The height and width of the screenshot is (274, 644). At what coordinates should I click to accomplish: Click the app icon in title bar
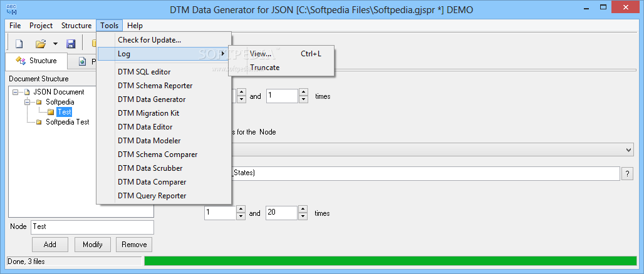tap(11, 9)
